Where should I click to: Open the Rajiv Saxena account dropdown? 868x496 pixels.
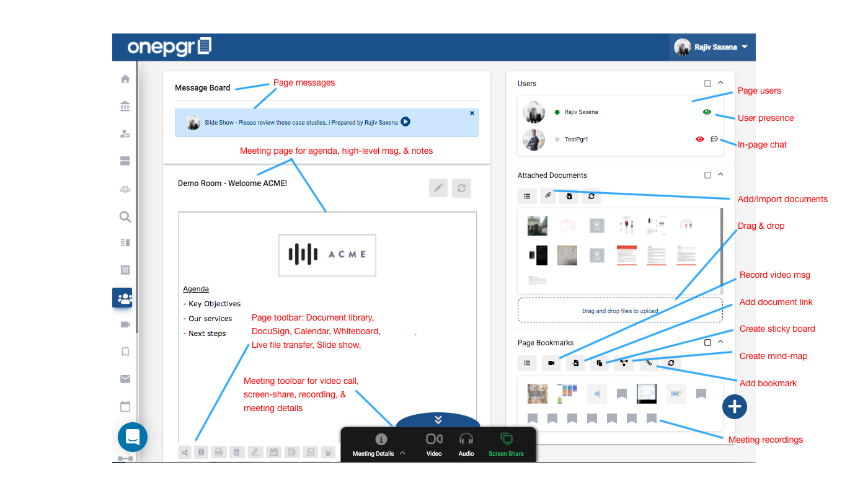711,47
